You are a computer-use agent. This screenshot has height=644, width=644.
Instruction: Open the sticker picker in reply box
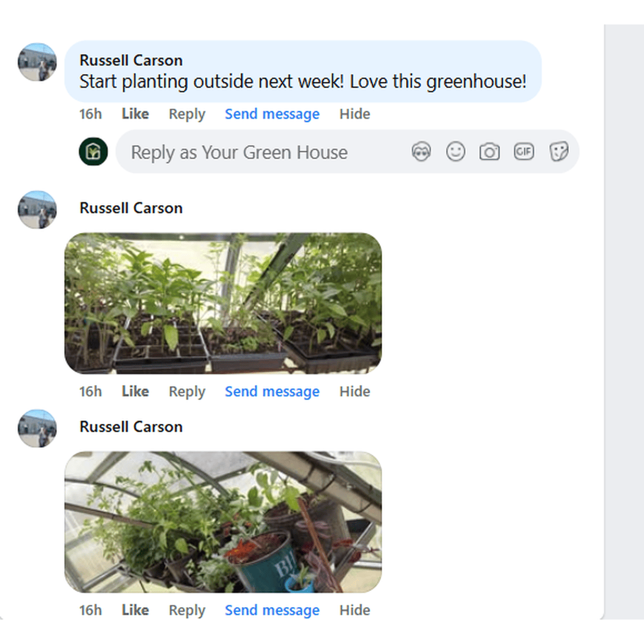[559, 152]
